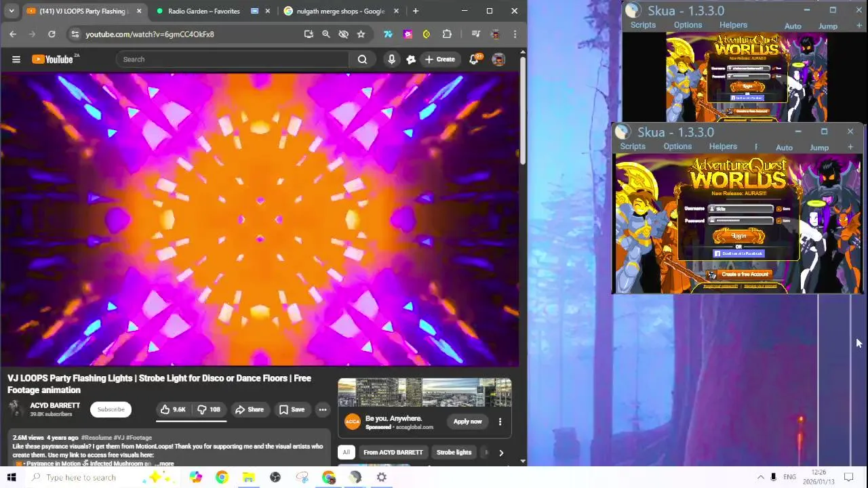Open the YouTube hamburger guide menu
The image size is (868, 488).
[16, 60]
